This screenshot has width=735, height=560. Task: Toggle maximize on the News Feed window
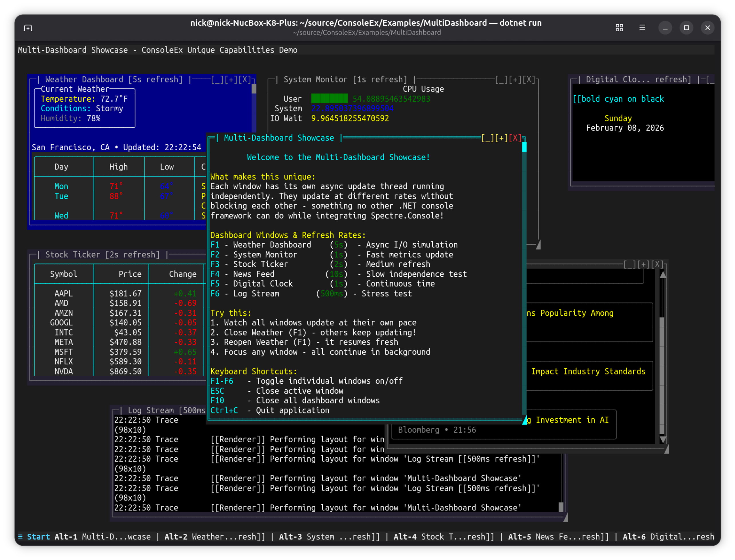pos(644,264)
